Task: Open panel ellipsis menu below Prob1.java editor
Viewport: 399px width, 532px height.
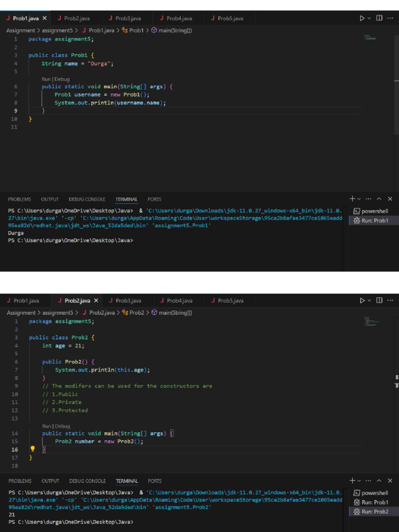Action: 368,199
